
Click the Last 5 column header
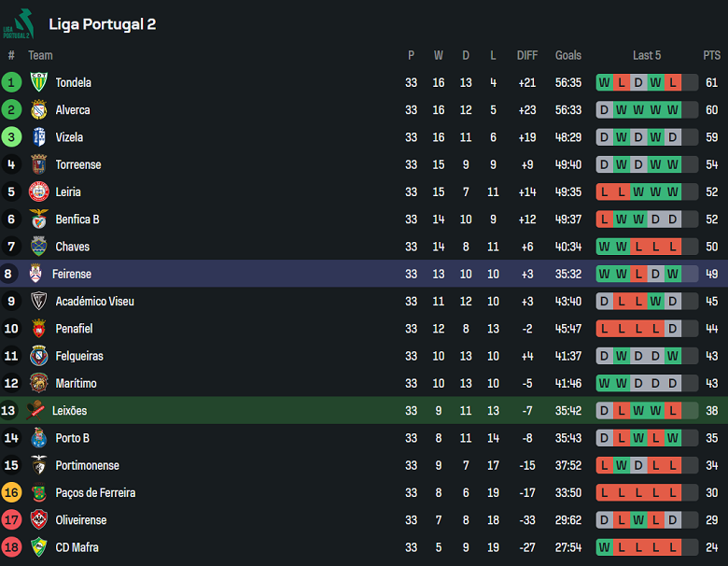pyautogui.click(x=647, y=55)
